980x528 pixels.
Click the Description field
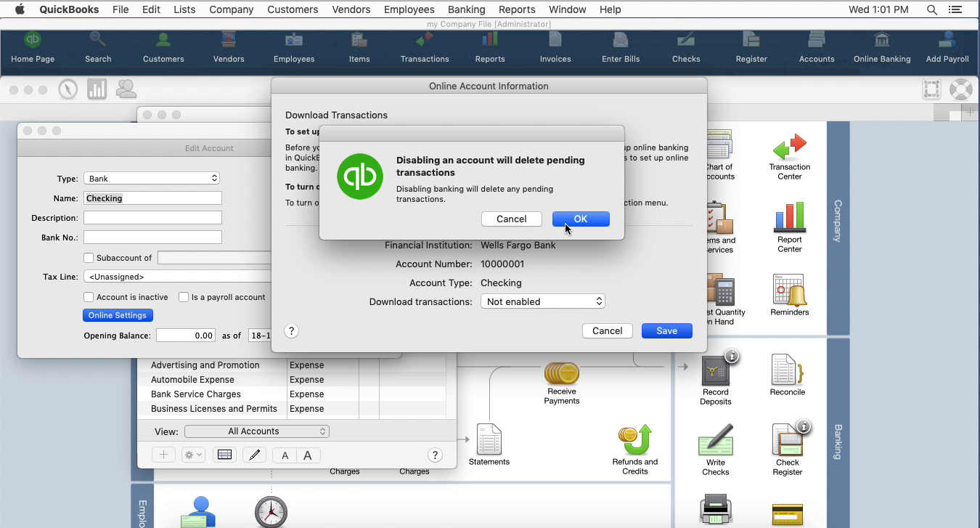[152, 218]
